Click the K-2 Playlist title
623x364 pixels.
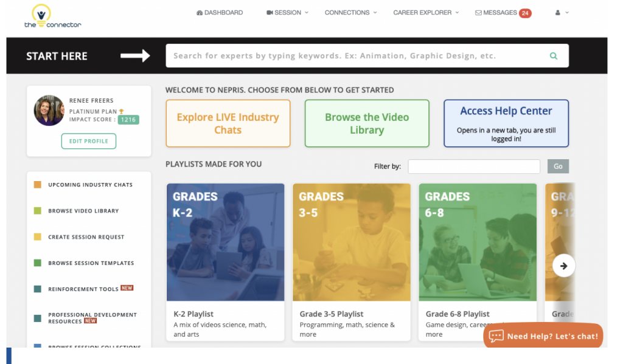[x=193, y=314]
